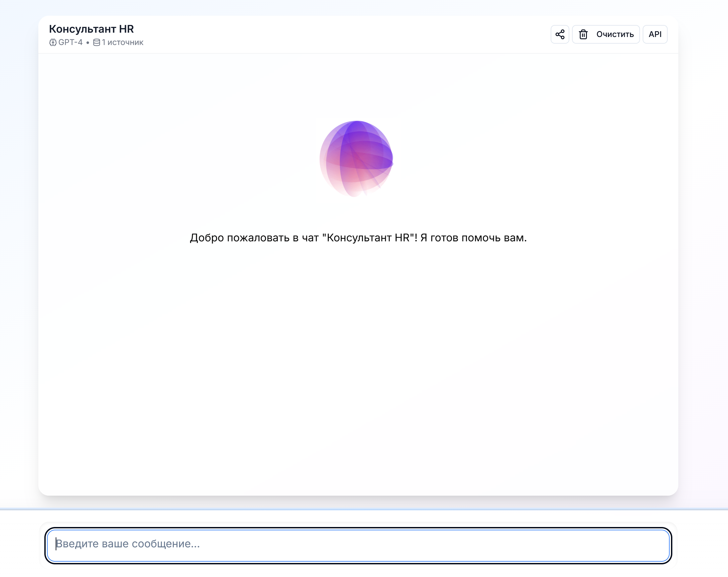This screenshot has width=728, height=577.
Task: Click the Консультант HR chat title
Action: (91, 29)
